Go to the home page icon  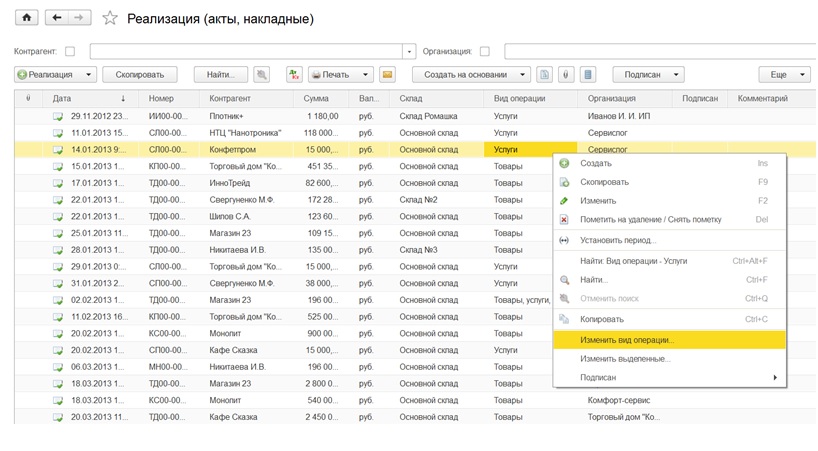click(26, 18)
